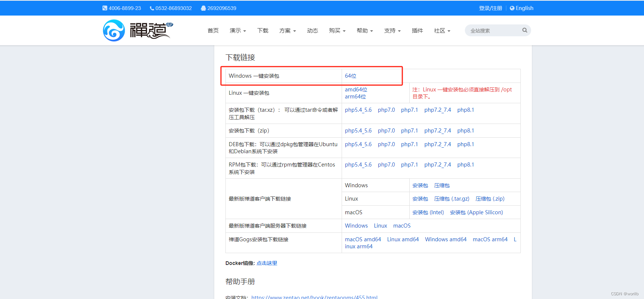Expand the 帮助 dropdown menu
Screen dimensions: 644x299
365,31
